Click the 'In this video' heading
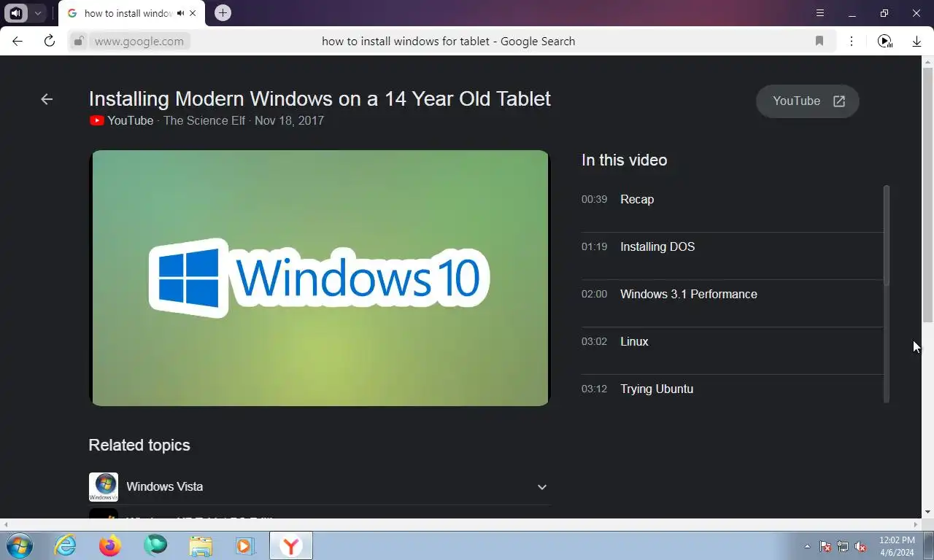Viewport: 934px width, 560px height. [x=624, y=160]
